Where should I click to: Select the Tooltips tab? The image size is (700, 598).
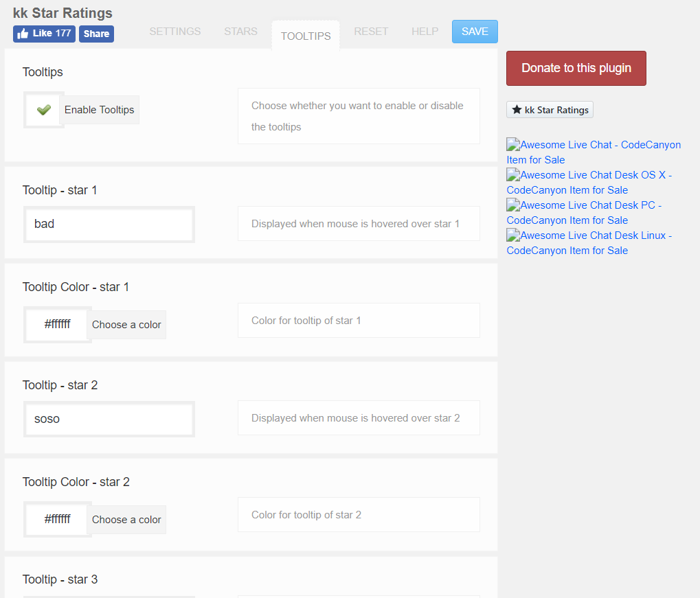pyautogui.click(x=306, y=36)
